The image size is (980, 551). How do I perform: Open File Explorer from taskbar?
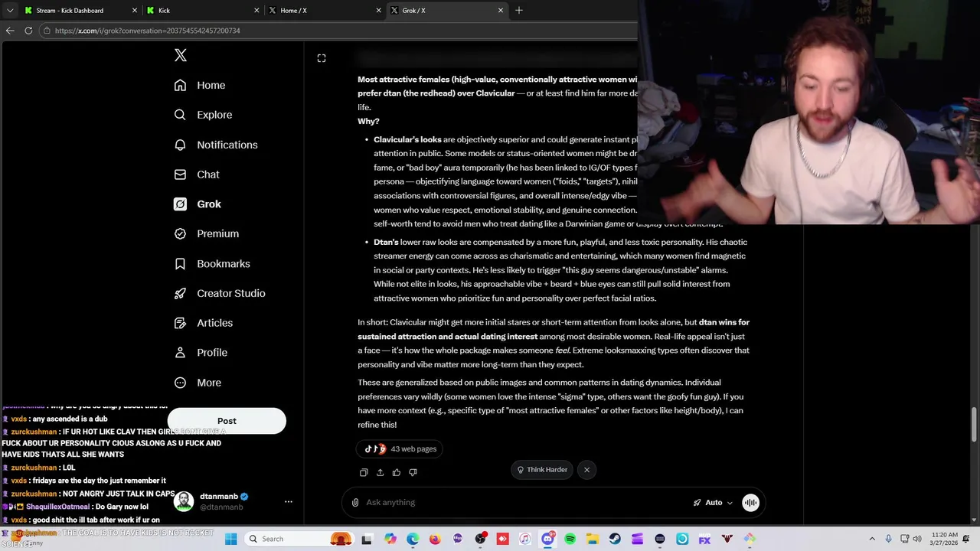click(592, 539)
